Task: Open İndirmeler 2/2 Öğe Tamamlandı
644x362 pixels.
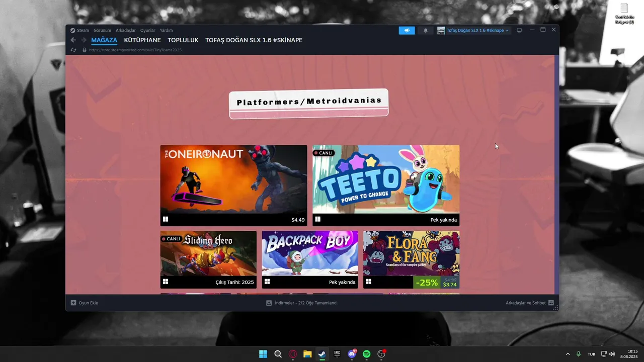Action: click(x=302, y=303)
